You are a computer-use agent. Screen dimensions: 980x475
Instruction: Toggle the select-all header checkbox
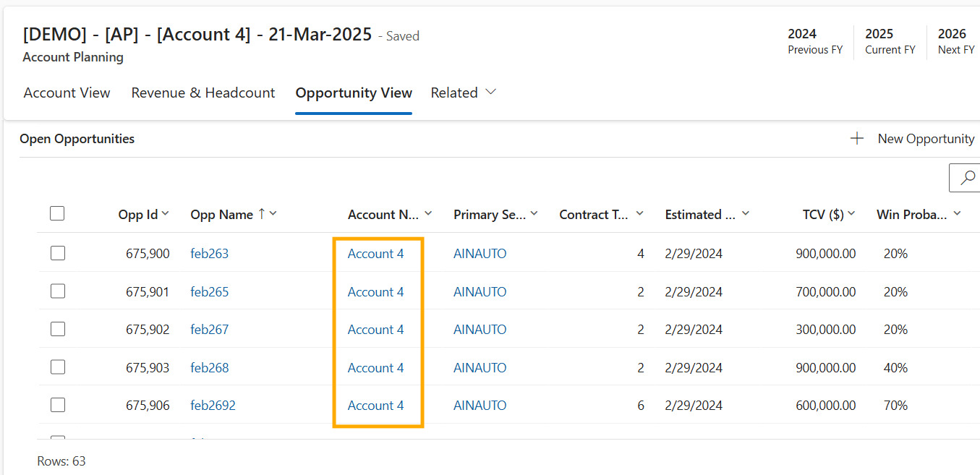[57, 213]
